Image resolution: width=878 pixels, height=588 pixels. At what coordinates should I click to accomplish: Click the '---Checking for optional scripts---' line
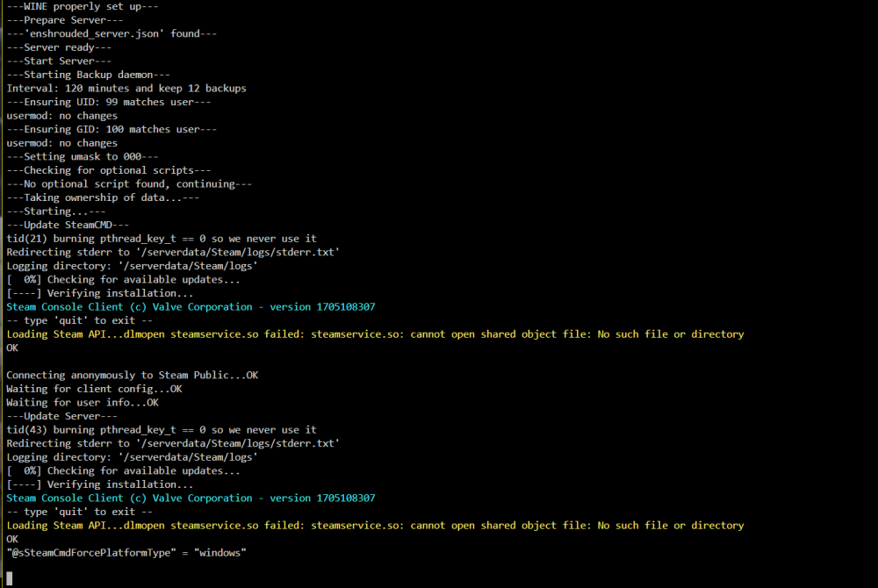[x=109, y=170]
